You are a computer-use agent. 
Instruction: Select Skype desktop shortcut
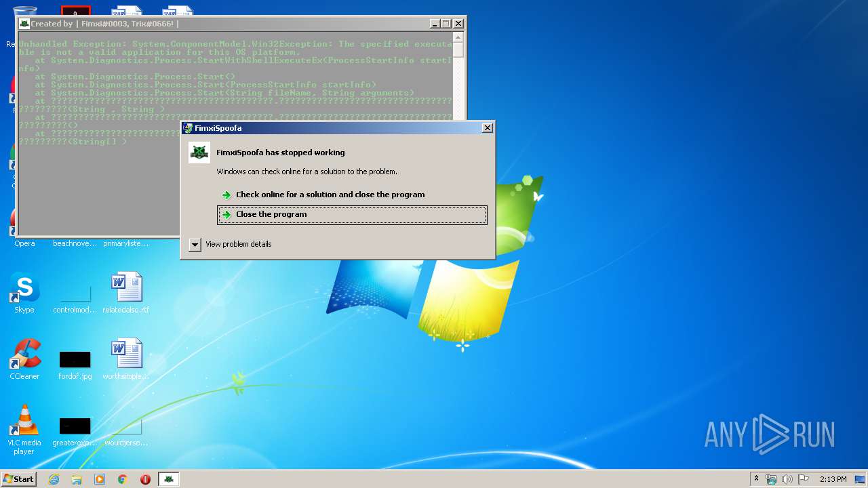point(24,293)
